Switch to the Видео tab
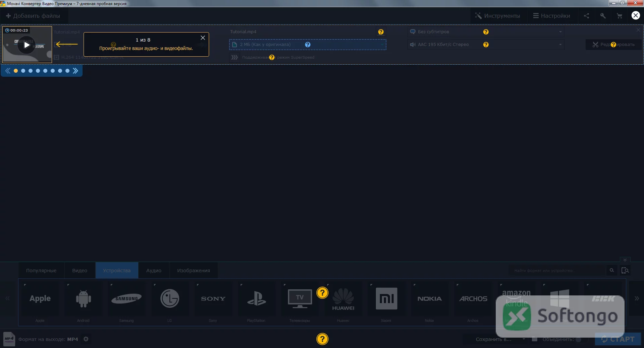 79,270
